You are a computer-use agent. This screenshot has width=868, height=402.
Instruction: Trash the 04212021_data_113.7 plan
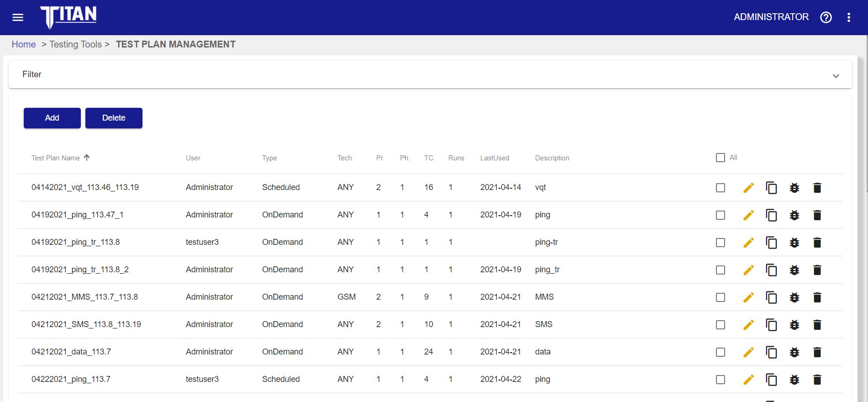click(817, 352)
